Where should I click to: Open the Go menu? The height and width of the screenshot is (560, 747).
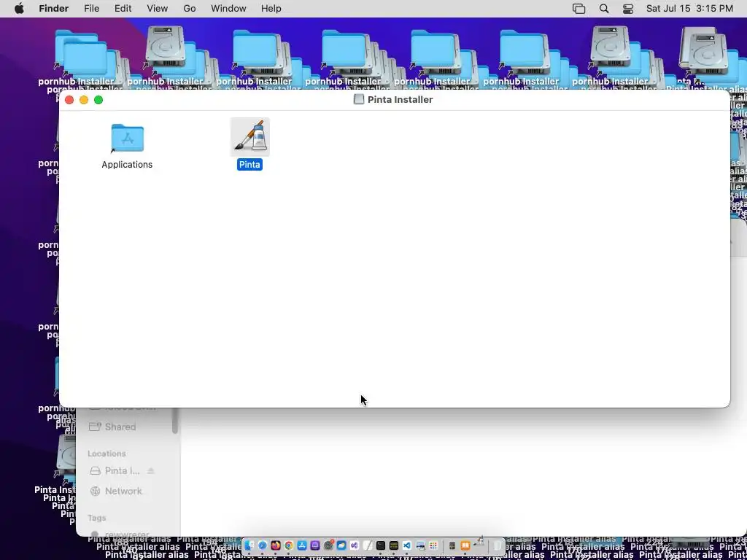[190, 9]
